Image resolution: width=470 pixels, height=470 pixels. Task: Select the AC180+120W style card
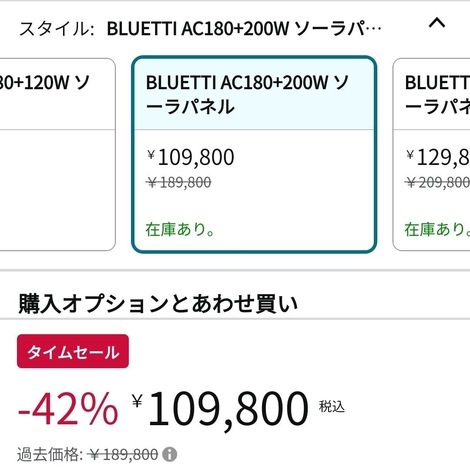point(57,154)
